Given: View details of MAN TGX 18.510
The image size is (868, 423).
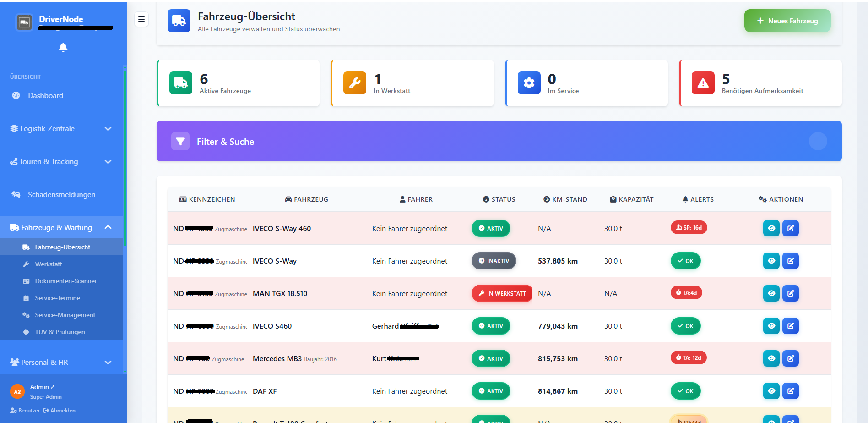Looking at the screenshot, I should (771, 293).
